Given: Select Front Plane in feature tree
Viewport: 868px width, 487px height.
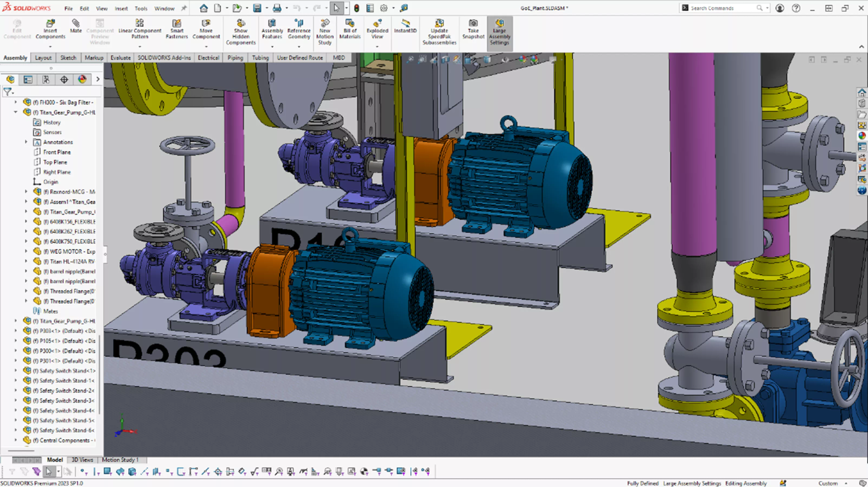Looking at the screenshot, I should (57, 152).
